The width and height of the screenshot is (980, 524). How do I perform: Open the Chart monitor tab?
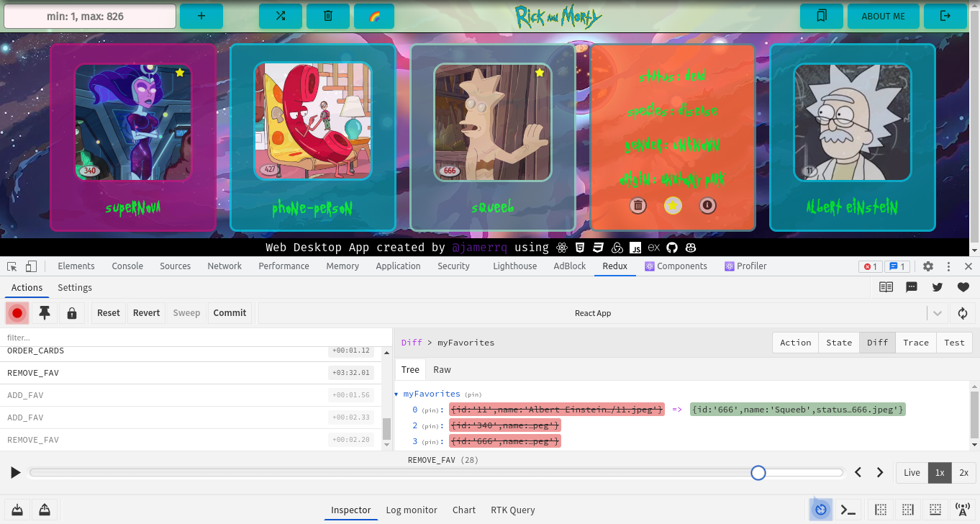pos(463,510)
